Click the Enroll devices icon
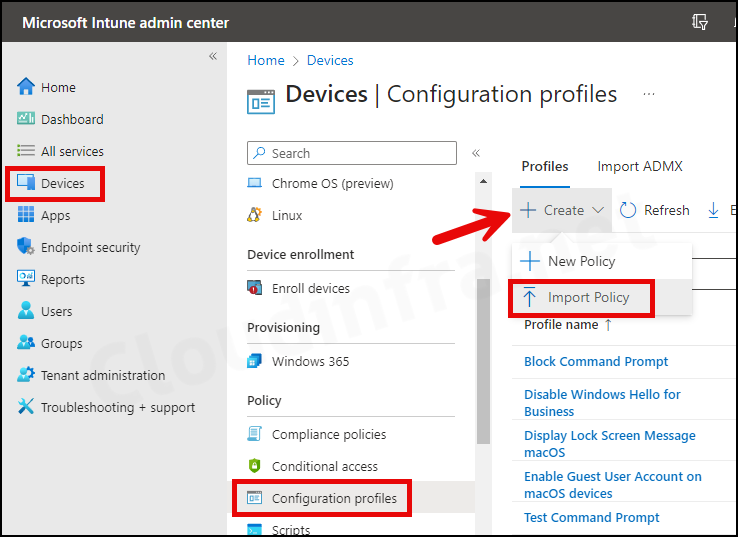738x537 pixels. point(255,287)
